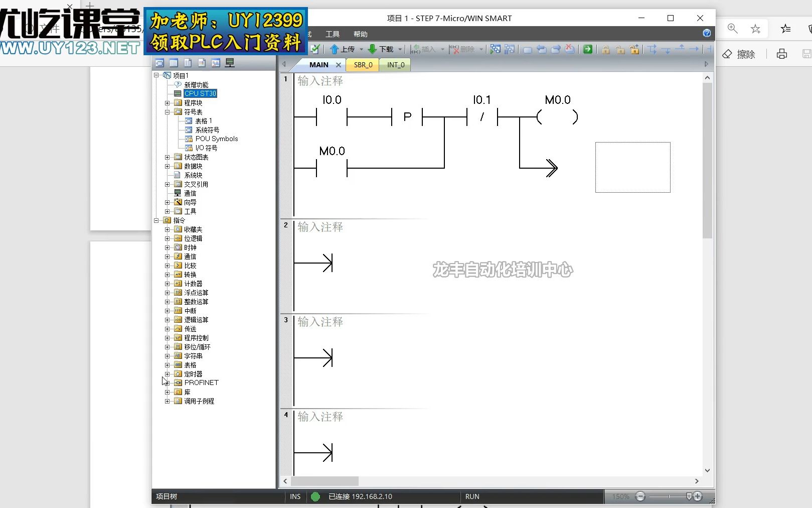Screen dimensions: 812x508
Task: Select the I0.0 contact in network 1
Action: [x=332, y=117]
